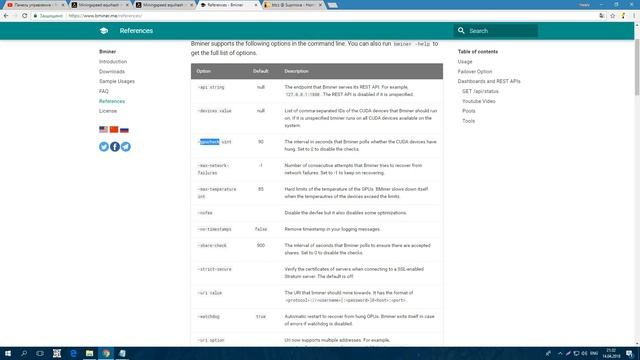Jump to Failover Option section

pos(475,71)
